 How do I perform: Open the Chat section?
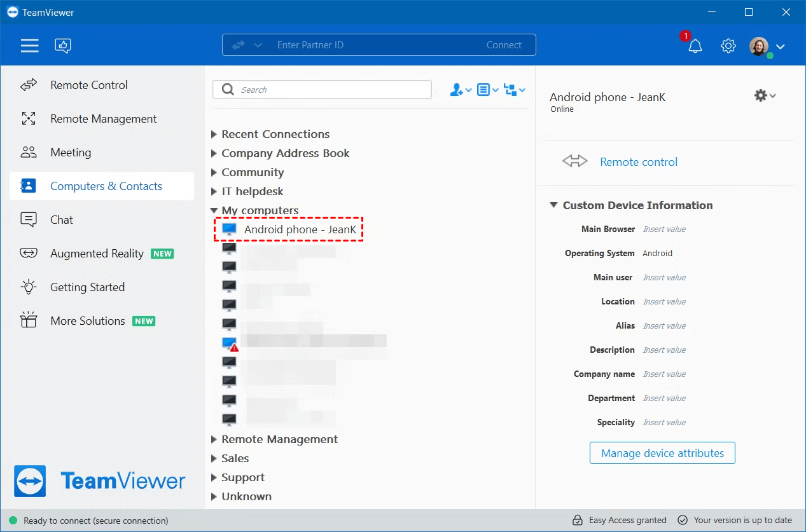click(61, 220)
